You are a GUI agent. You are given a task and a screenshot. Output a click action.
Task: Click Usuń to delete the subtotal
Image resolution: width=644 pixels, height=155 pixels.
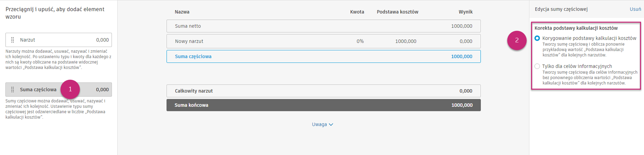coord(635,9)
